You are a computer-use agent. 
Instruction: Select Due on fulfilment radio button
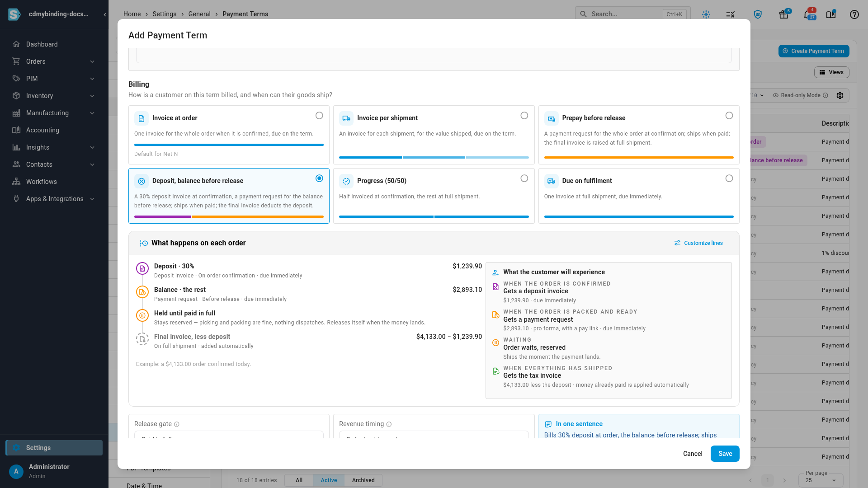coord(729,178)
